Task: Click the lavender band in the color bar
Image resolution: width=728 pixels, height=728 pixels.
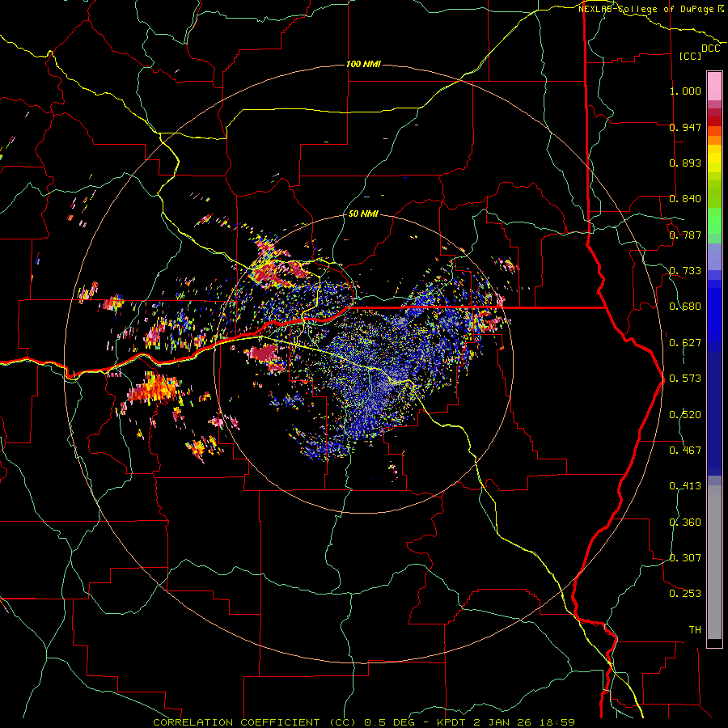Action: coord(714,257)
